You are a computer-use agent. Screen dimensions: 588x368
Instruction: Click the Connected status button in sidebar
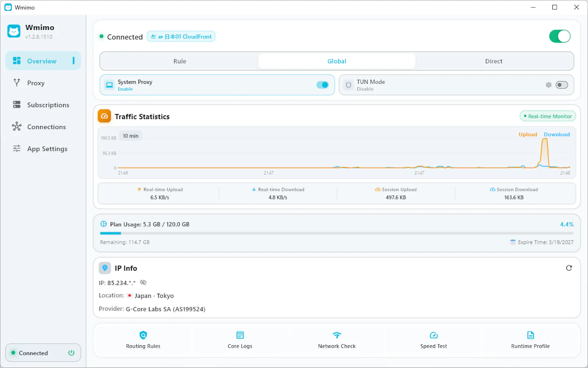coord(43,353)
